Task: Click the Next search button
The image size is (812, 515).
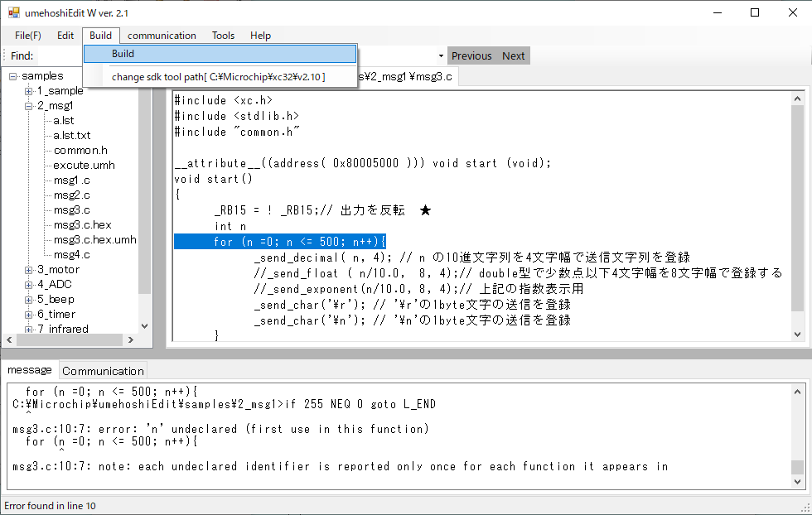Action: pyautogui.click(x=513, y=56)
